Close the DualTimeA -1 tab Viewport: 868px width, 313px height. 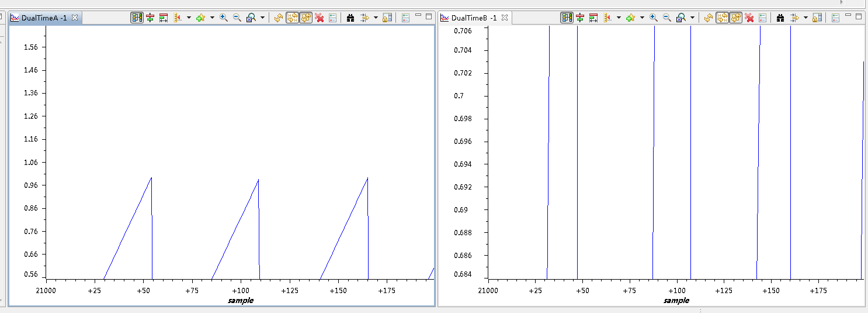(74, 18)
